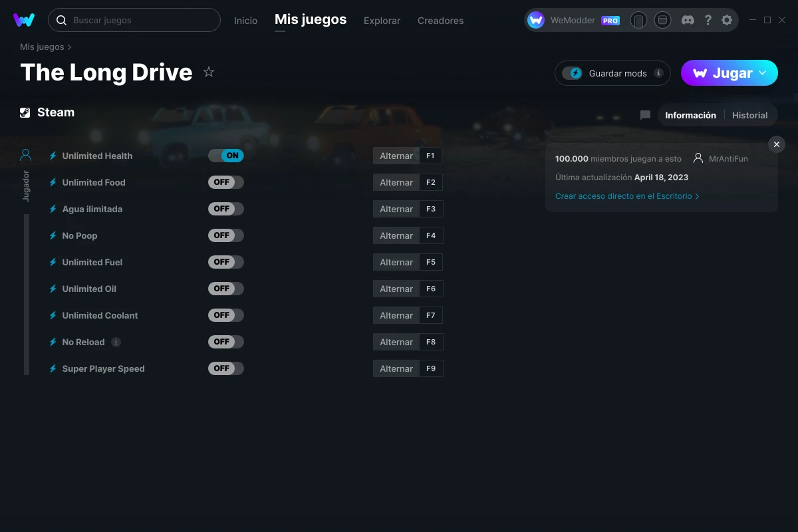
Task: Enable Super Player Speed toggle
Action: pos(226,368)
